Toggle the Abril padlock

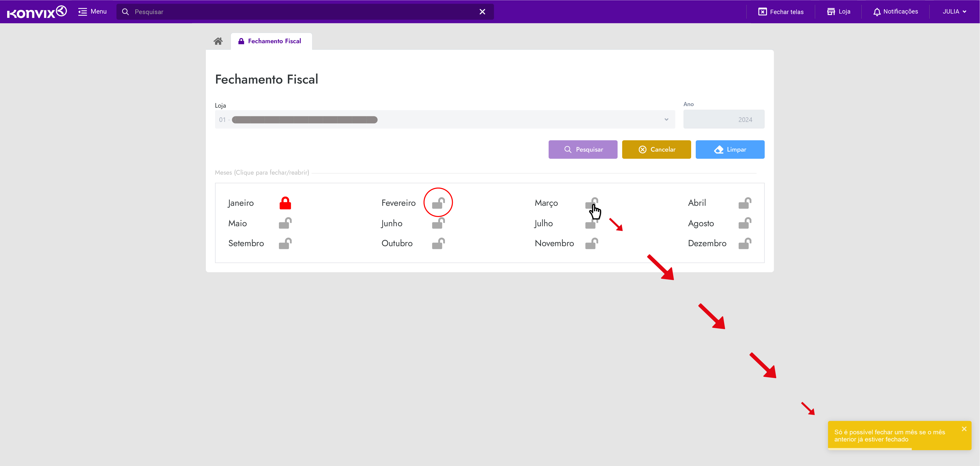point(745,203)
